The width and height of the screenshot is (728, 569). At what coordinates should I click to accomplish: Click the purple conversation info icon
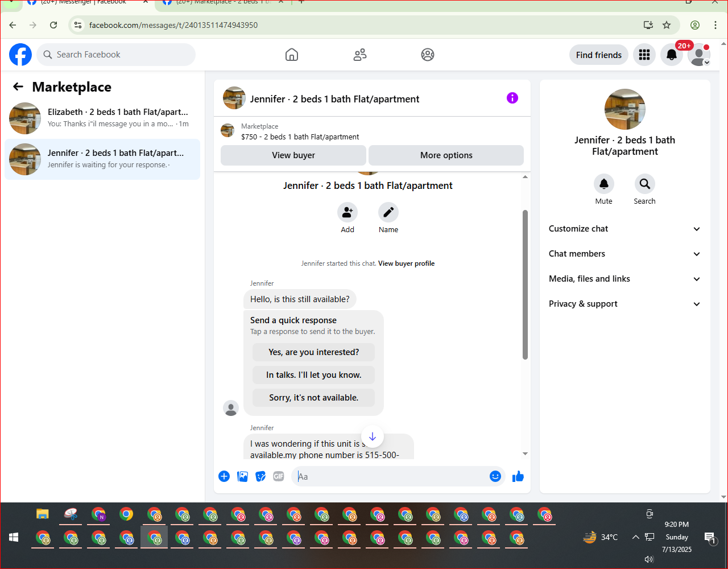tap(512, 98)
